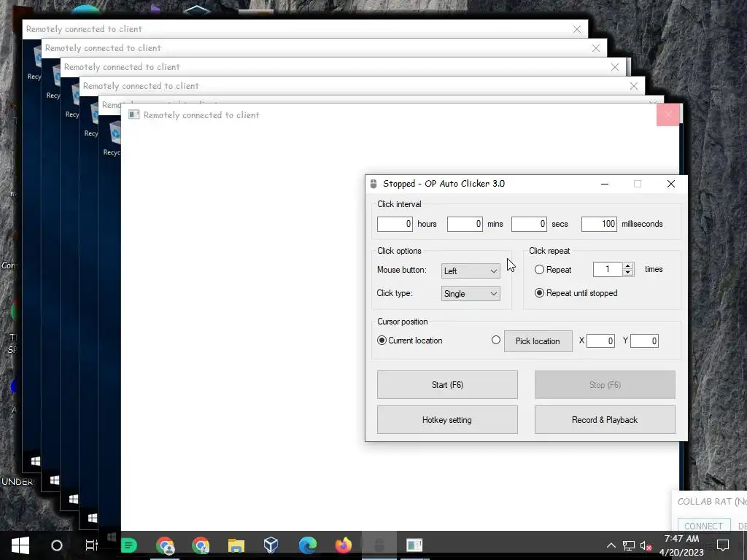Screen dimensions: 747x560
Task: Close the fourth Remotely connected to client window
Action: pos(634,86)
